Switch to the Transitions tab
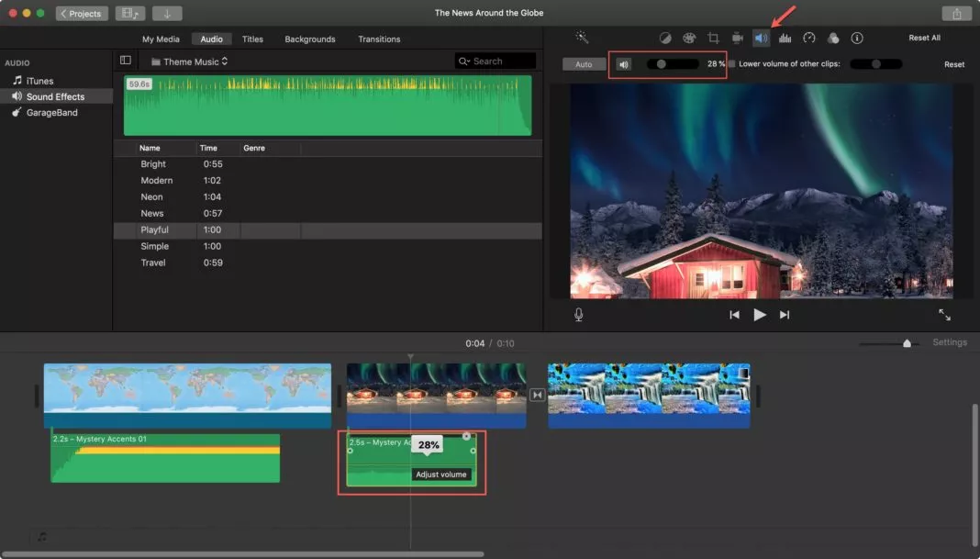980x559 pixels. (379, 39)
